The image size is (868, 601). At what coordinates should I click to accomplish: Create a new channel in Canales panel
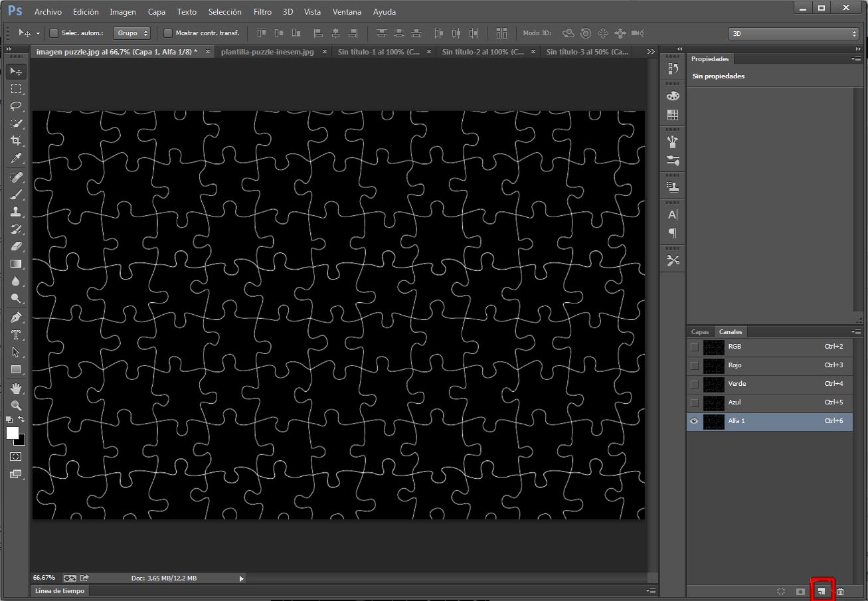click(822, 590)
